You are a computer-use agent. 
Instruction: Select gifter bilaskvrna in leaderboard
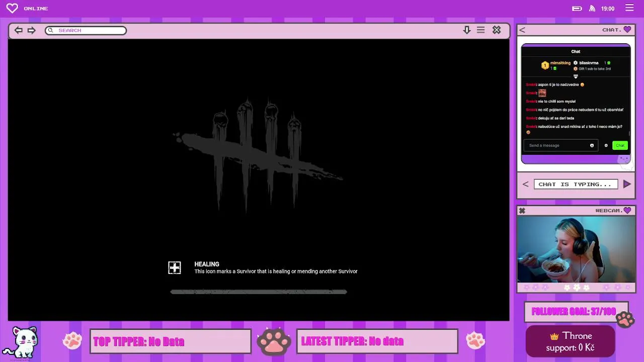(x=589, y=63)
